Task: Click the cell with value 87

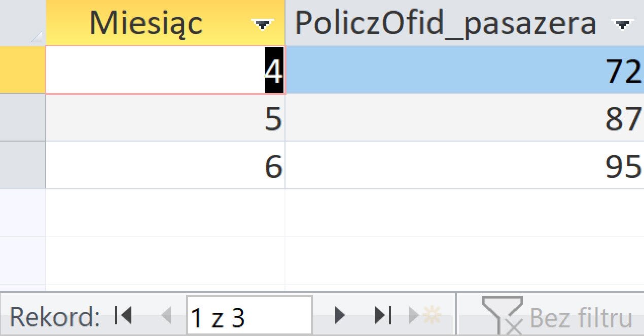Action: pyautogui.click(x=464, y=118)
